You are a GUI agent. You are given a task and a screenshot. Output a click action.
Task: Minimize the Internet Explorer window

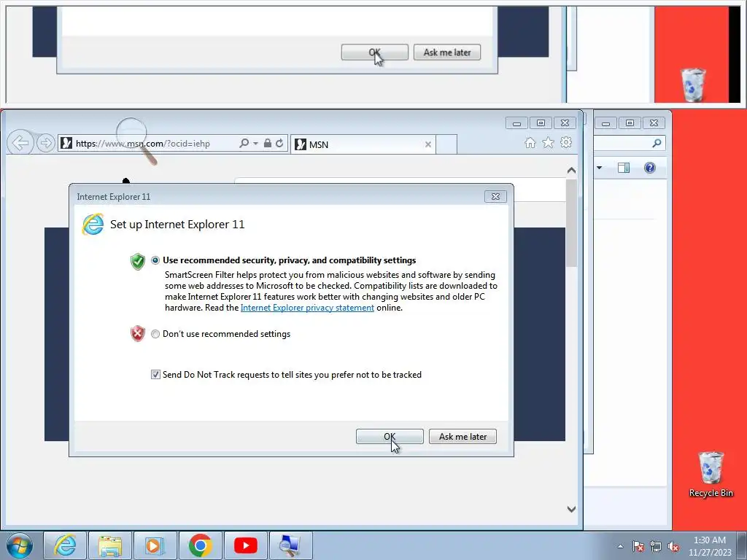516,123
